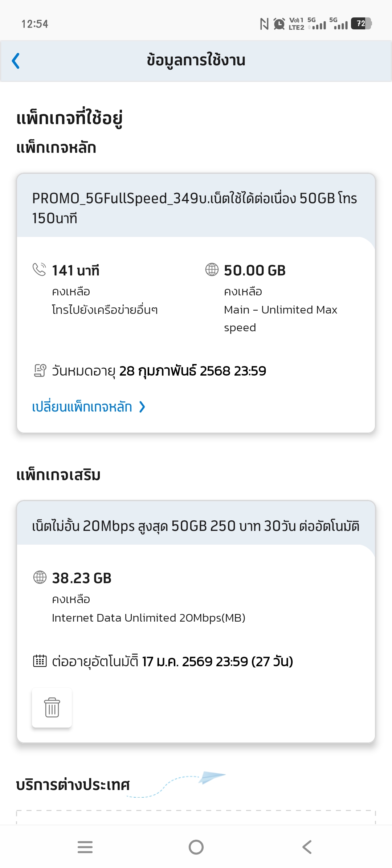Image resolution: width=392 pixels, height=868 pixels.
Task: Tap the เน็ตไม่อั้น 20Mbps add-on header
Action: tap(196, 526)
